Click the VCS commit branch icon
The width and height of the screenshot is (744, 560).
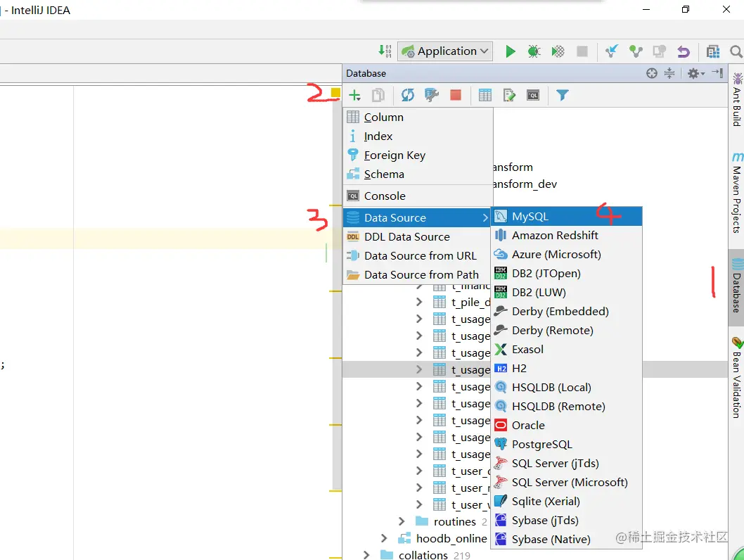pos(635,51)
